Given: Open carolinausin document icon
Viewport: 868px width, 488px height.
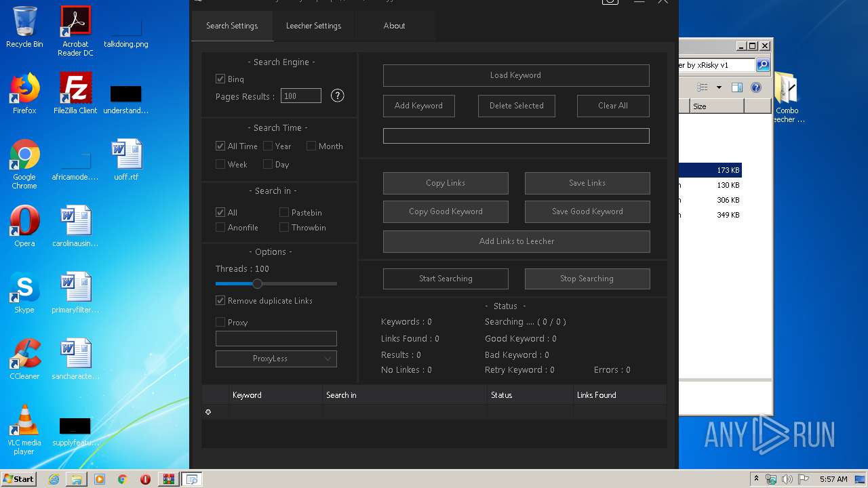Looking at the screenshot, I should [75, 226].
